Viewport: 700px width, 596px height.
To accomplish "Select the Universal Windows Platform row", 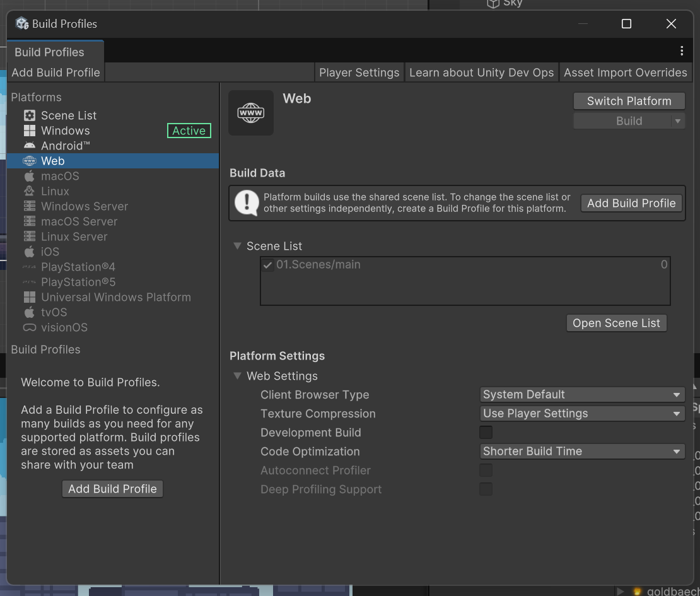I will point(113,297).
